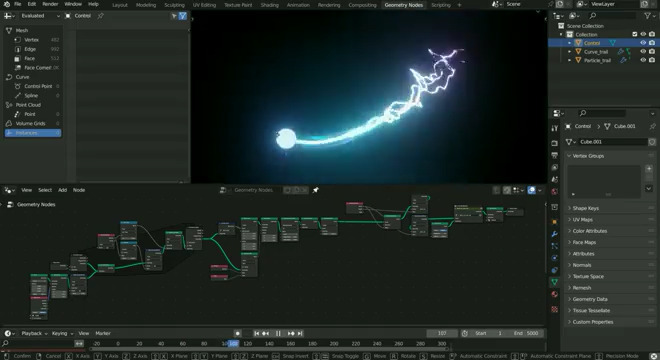
Task: Open the outliner filter dropdown
Action: tap(649, 16)
